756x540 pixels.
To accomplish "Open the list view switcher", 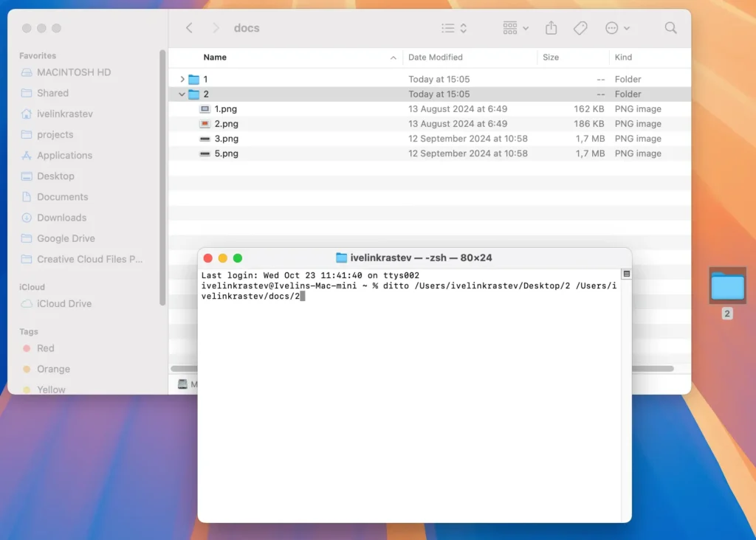I will point(454,28).
